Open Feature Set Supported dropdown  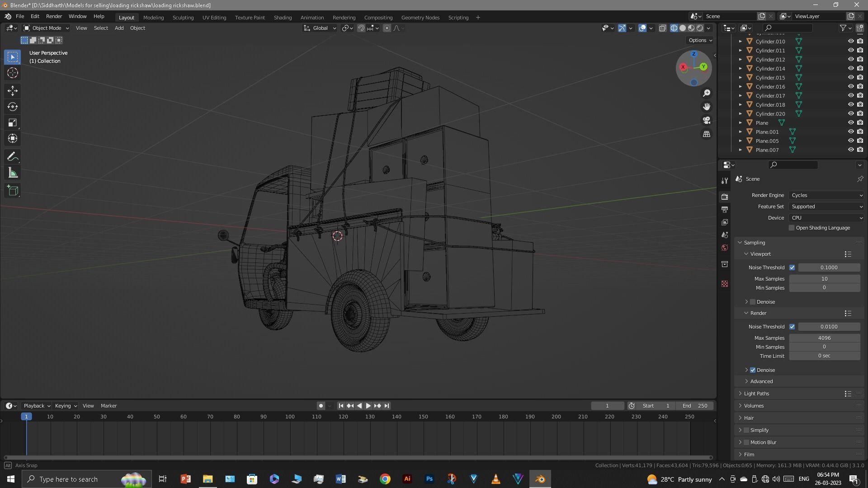point(826,206)
